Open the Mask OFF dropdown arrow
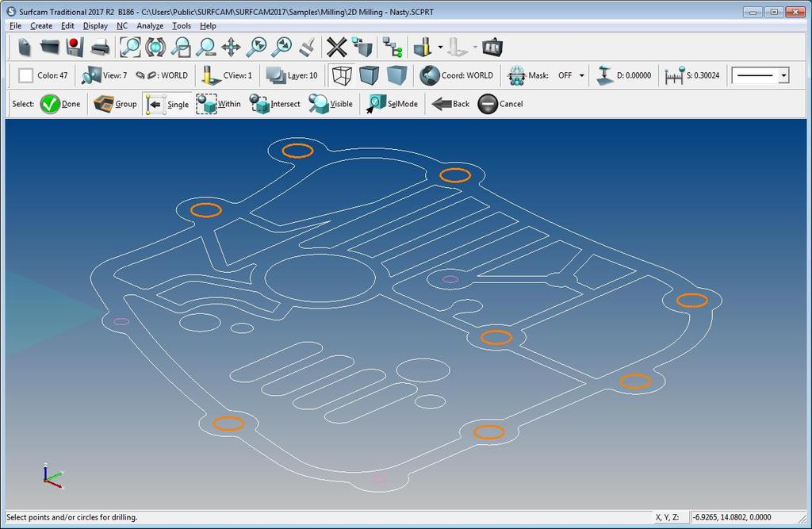The width and height of the screenshot is (812, 529). click(x=581, y=75)
